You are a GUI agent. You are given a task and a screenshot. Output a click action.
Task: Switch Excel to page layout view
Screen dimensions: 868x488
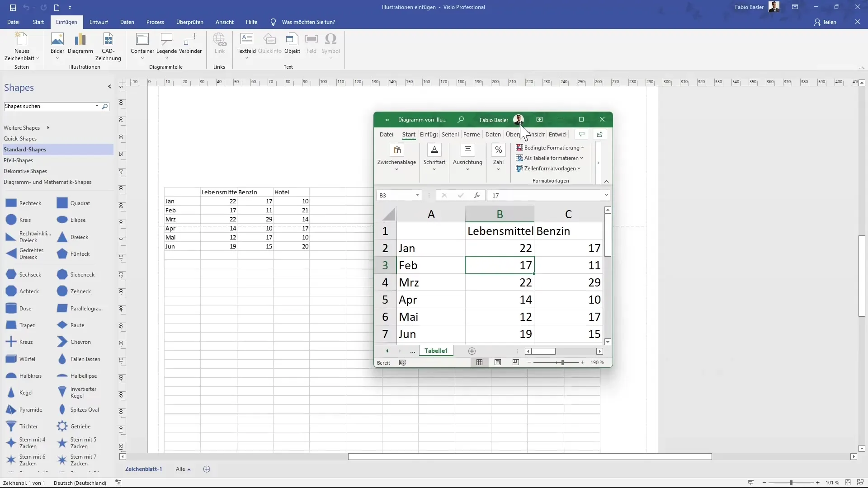click(498, 362)
